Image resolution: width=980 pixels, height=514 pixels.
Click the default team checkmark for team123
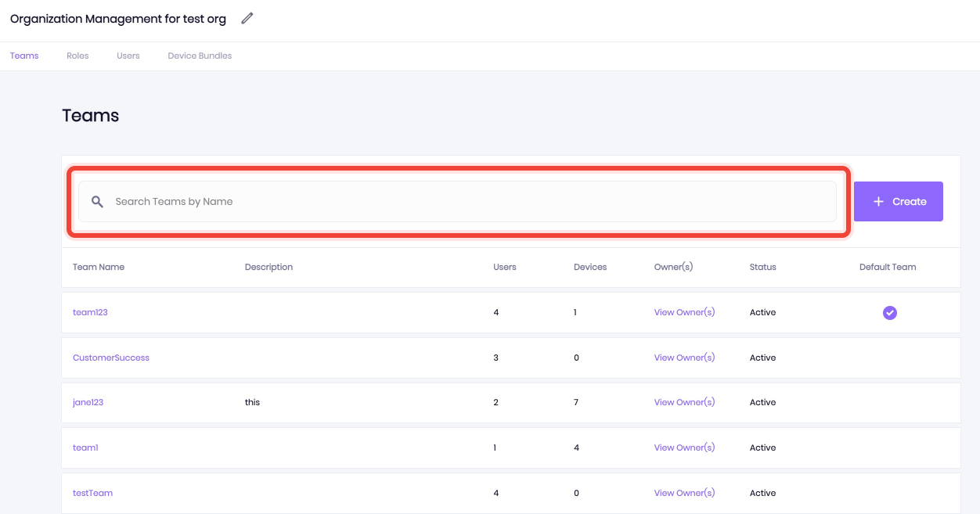pyautogui.click(x=890, y=313)
